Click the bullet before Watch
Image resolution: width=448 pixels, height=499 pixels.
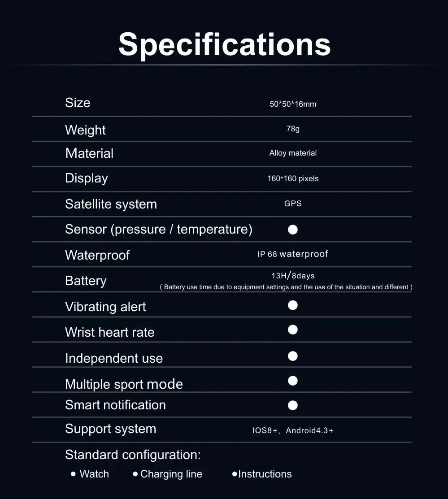74,474
